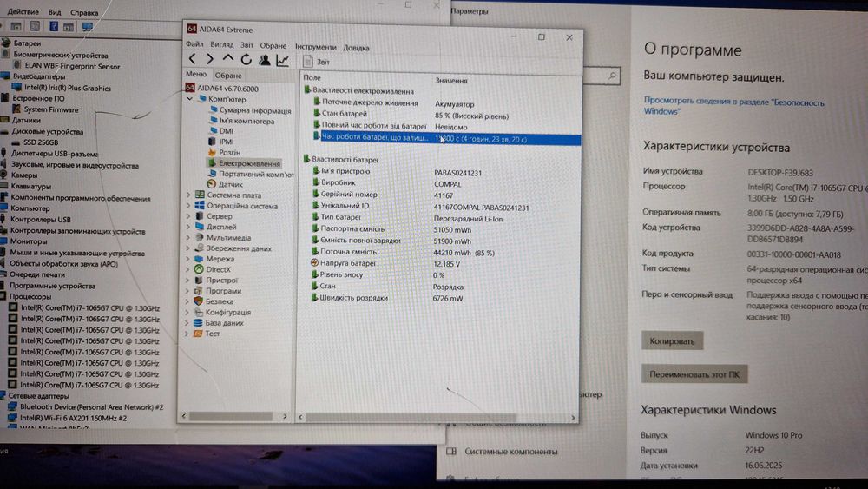Select IPMI tree item
The width and height of the screenshot is (868, 489).
pos(221,142)
